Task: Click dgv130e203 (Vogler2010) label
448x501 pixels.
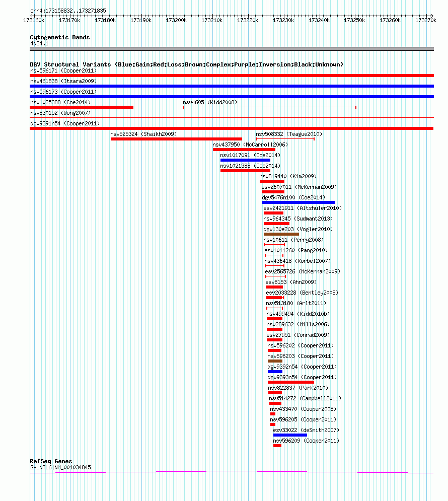Action: pos(298,229)
